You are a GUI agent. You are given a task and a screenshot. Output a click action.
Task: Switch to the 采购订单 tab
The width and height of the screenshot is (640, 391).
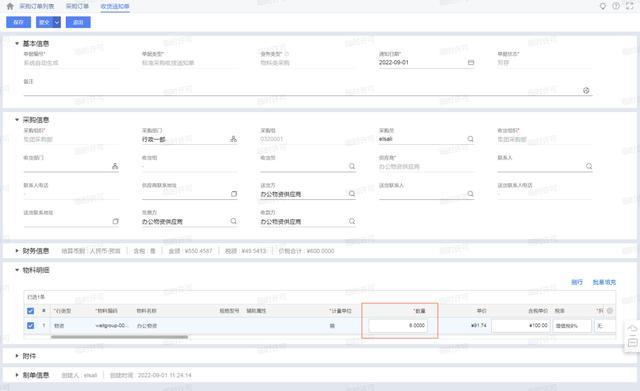coord(77,6)
